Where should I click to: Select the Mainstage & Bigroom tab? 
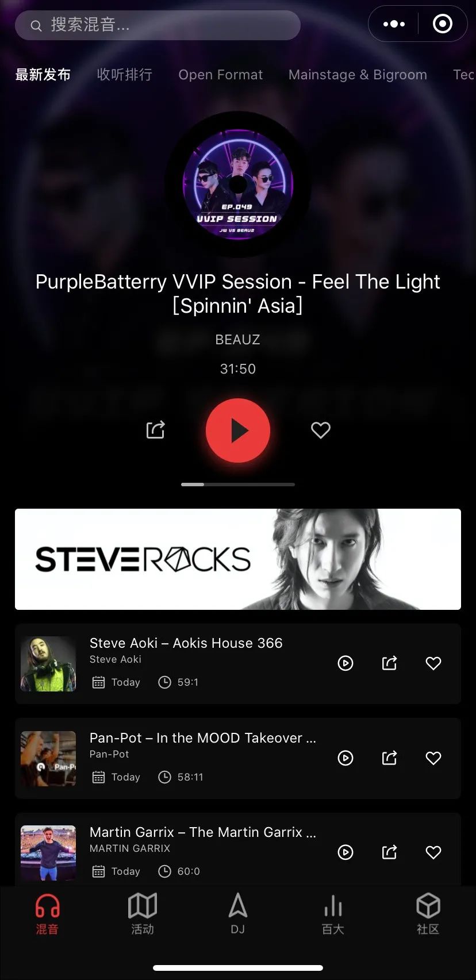(358, 75)
